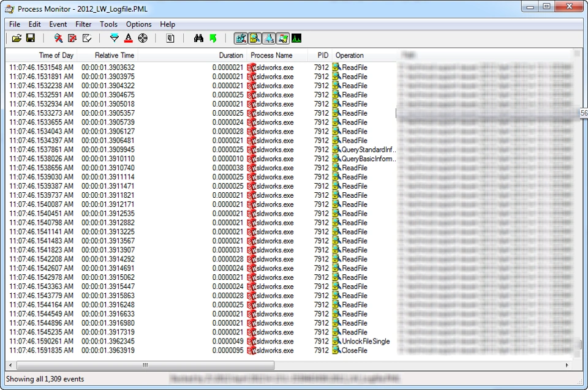
Task: Click the green Jump To Object arrow
Action: coord(213,38)
